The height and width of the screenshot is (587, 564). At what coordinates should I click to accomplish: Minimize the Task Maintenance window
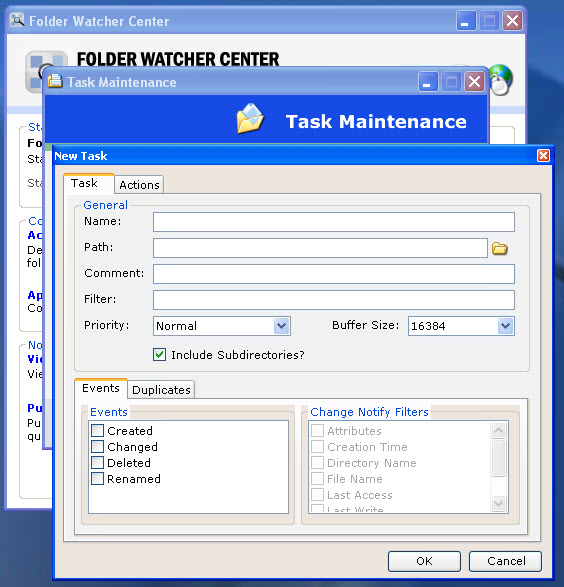pos(428,82)
